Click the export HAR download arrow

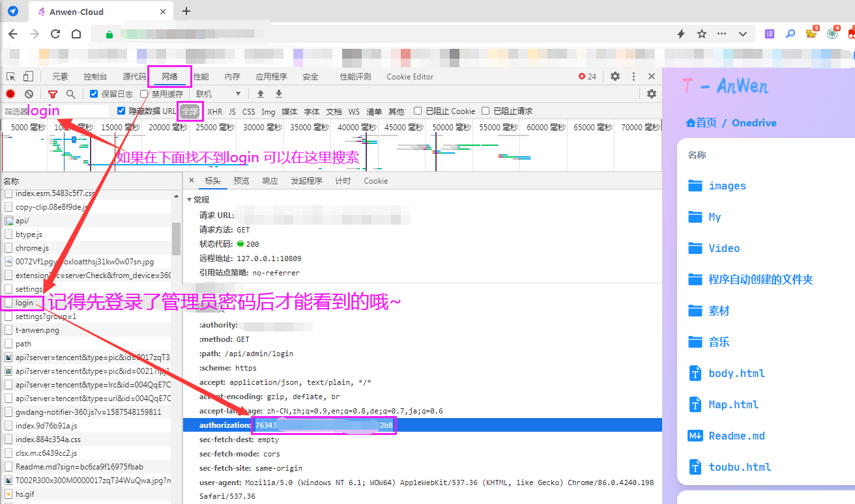point(279,94)
